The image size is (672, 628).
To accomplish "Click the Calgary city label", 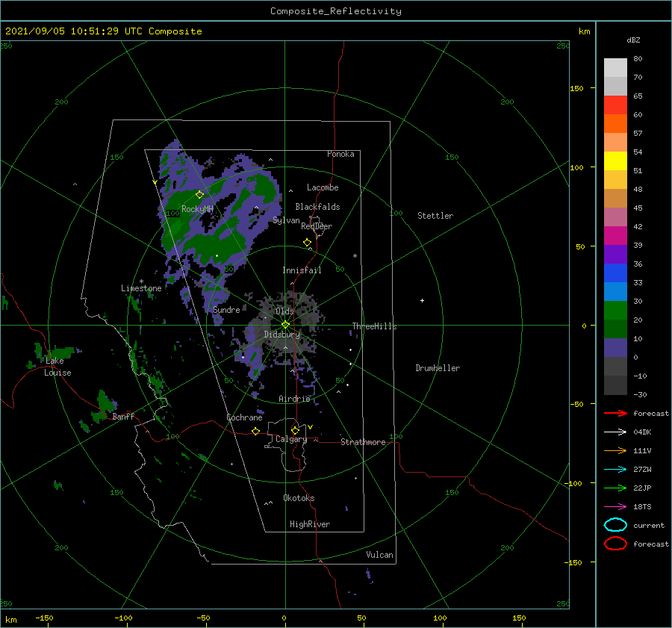I will pyautogui.click(x=291, y=439).
